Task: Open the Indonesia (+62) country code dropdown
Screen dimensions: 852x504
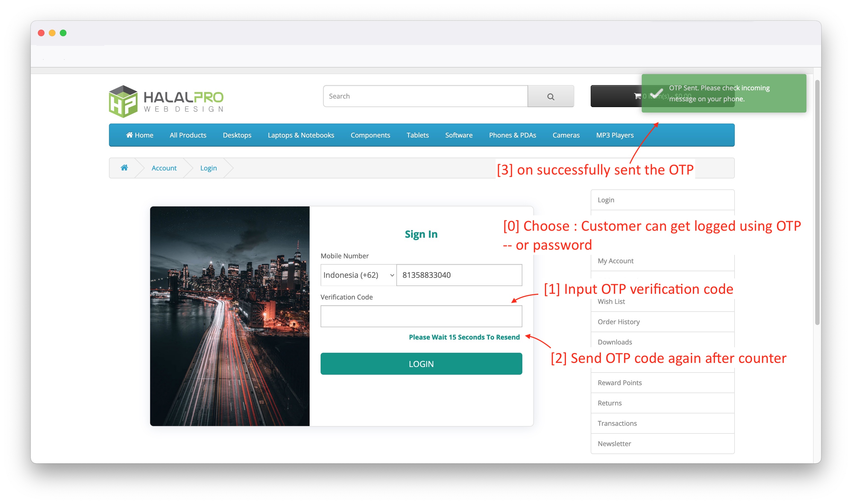Action: point(358,275)
